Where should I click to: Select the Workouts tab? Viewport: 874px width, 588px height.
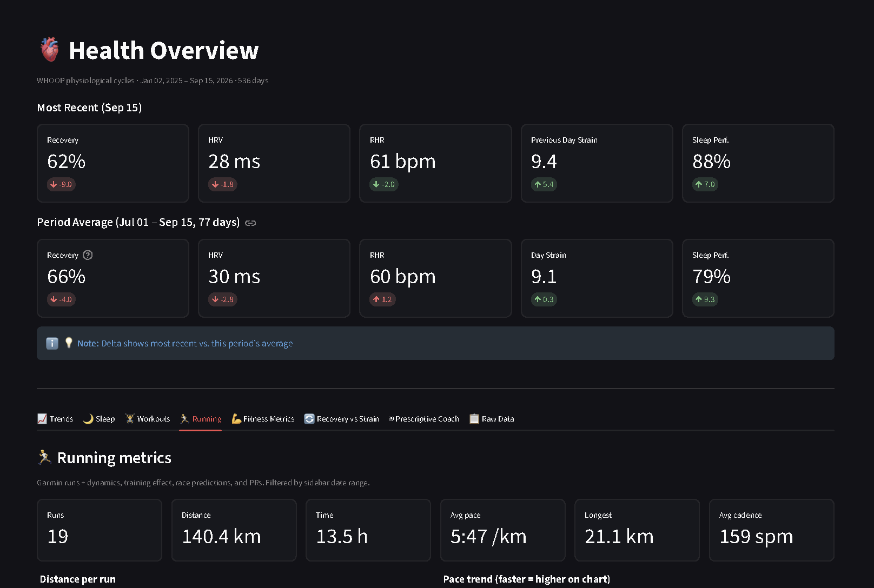pos(147,419)
